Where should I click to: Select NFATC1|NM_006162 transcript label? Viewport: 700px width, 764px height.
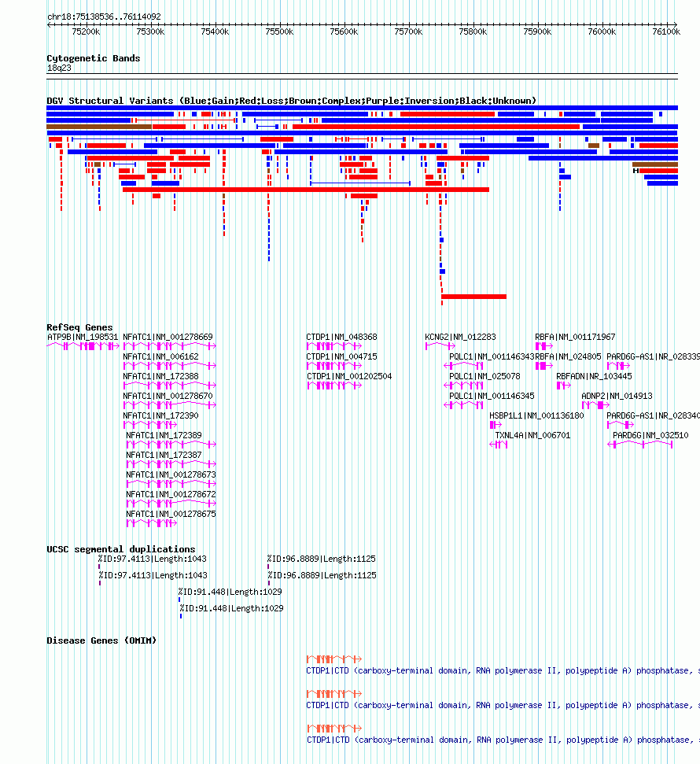(x=160, y=356)
